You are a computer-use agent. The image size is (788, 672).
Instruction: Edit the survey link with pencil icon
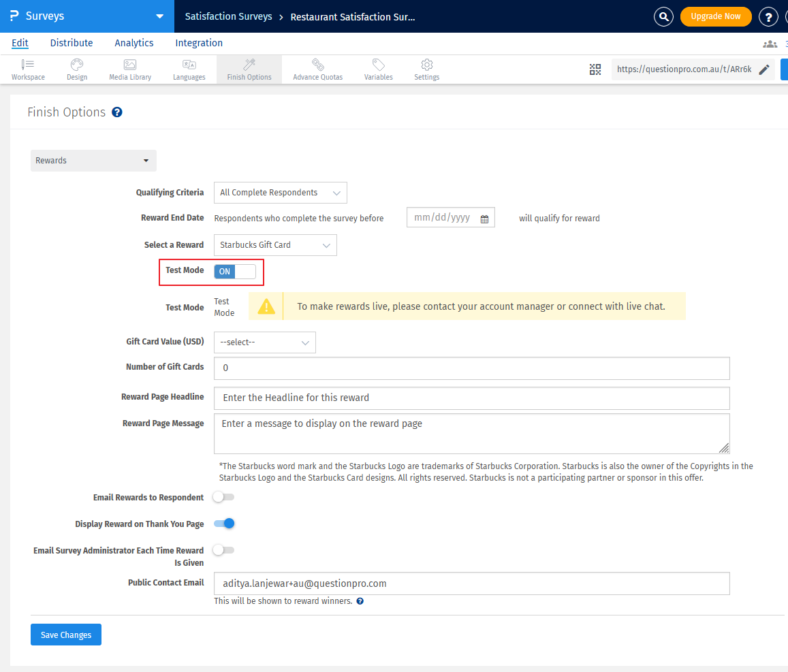pos(764,69)
